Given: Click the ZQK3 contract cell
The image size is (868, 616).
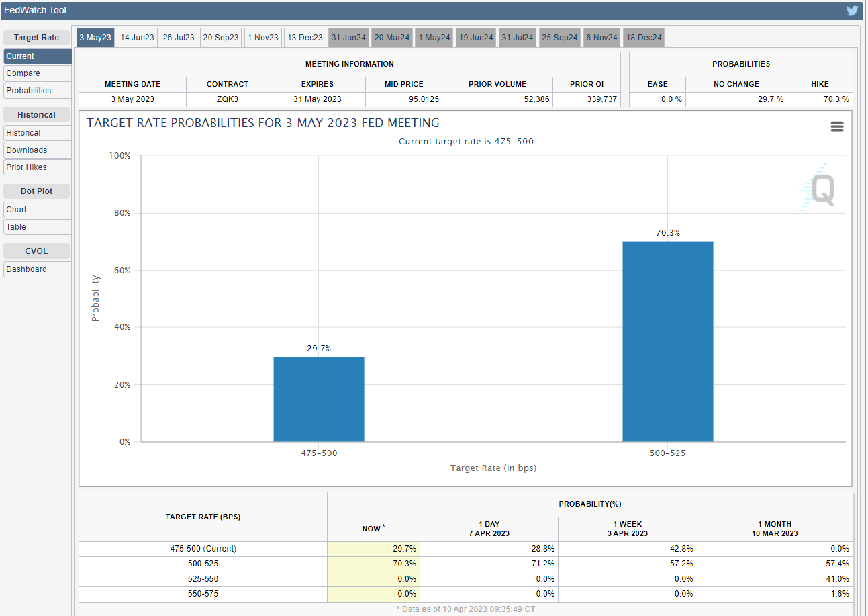Looking at the screenshot, I should click(228, 99).
